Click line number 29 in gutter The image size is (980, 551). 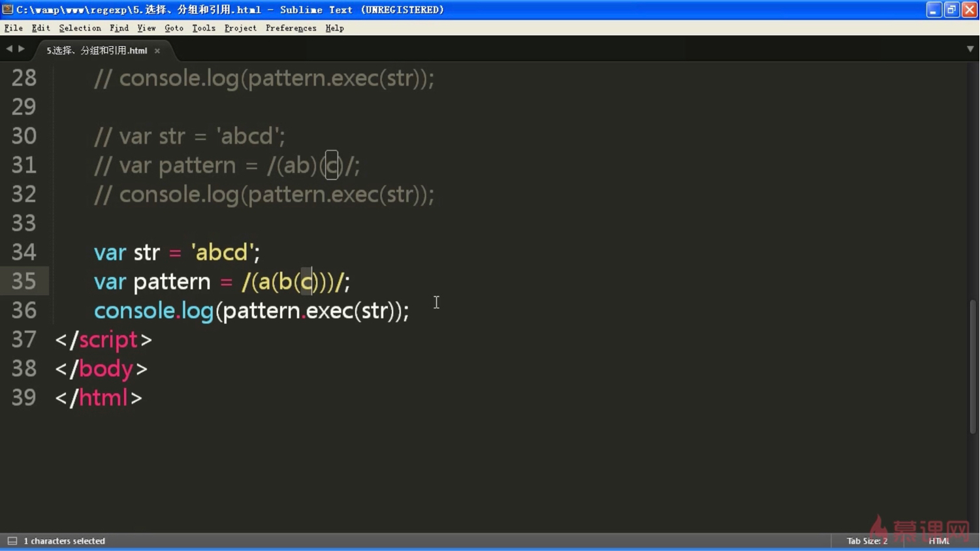24,107
